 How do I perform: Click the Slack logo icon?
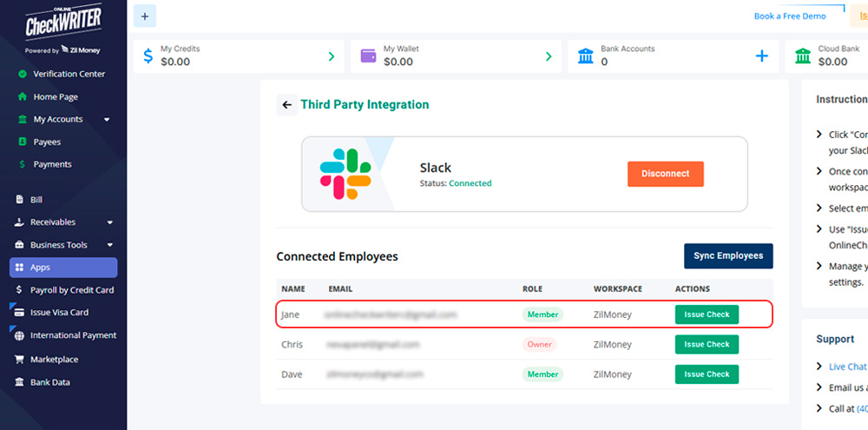pyautogui.click(x=345, y=174)
